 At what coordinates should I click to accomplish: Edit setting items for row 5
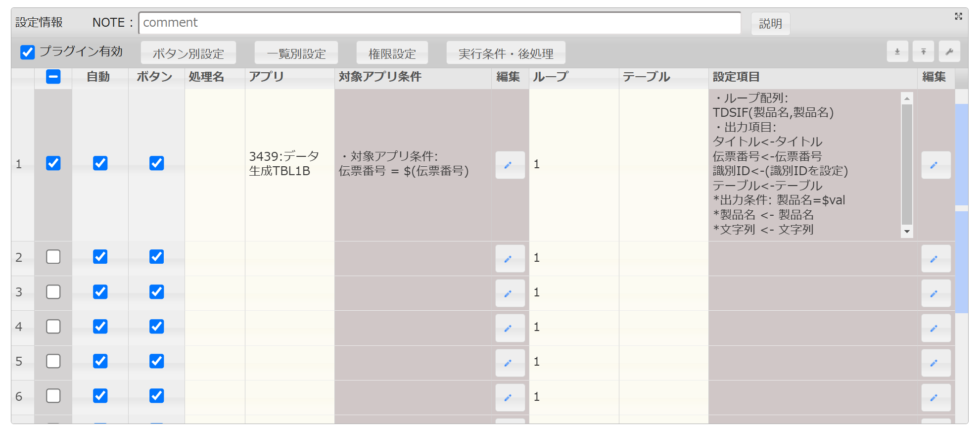pyautogui.click(x=936, y=363)
